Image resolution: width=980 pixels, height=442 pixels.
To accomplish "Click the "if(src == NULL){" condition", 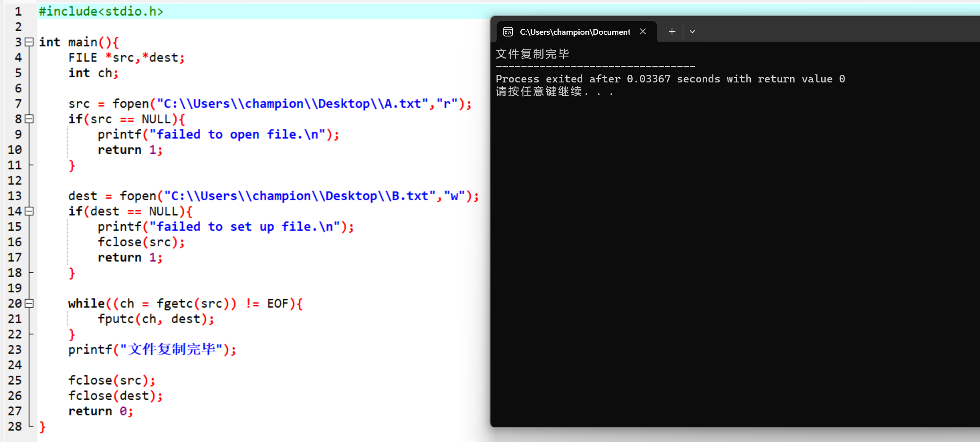I will point(127,119).
